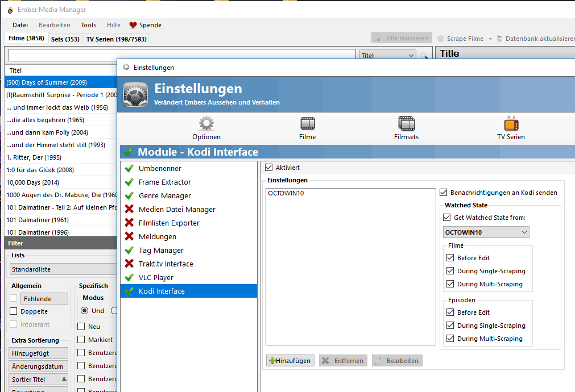Click the Datenbank aktualisieren refresh icon
Viewport: 575px width, 392px height.
(499, 39)
